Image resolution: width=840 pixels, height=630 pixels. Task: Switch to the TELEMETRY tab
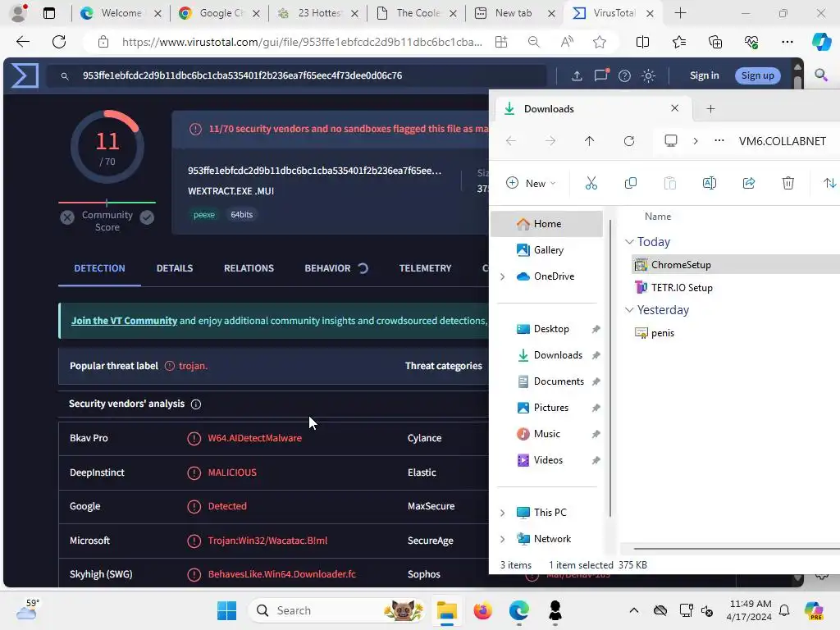click(x=426, y=268)
